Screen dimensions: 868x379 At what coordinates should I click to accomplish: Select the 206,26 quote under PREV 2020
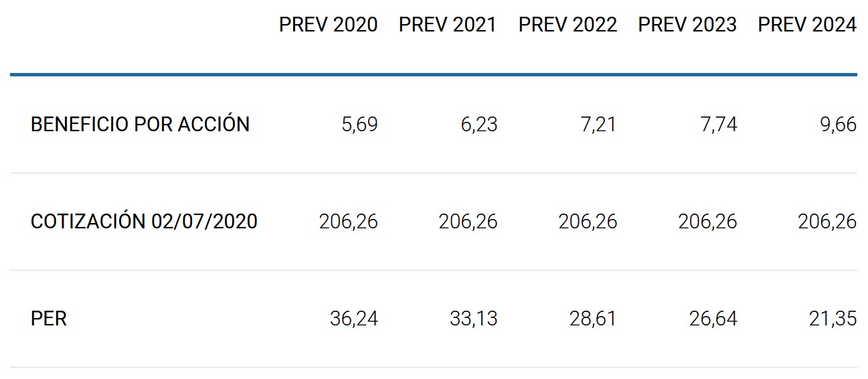pyautogui.click(x=348, y=222)
